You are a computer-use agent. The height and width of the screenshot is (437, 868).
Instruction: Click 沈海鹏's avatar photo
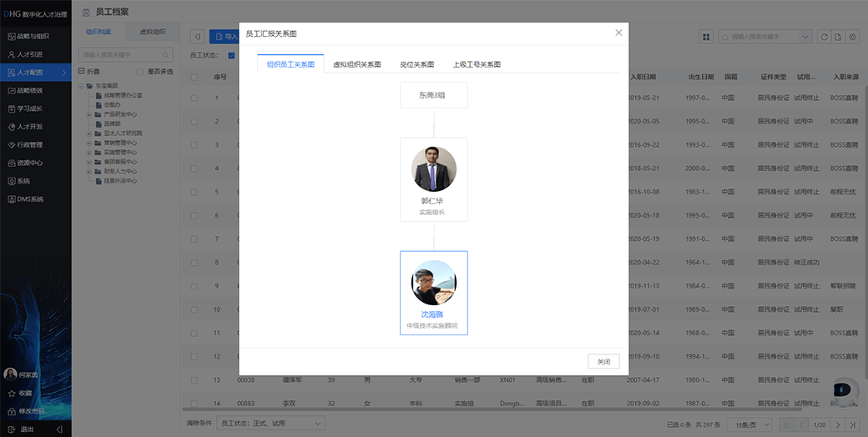point(433,283)
